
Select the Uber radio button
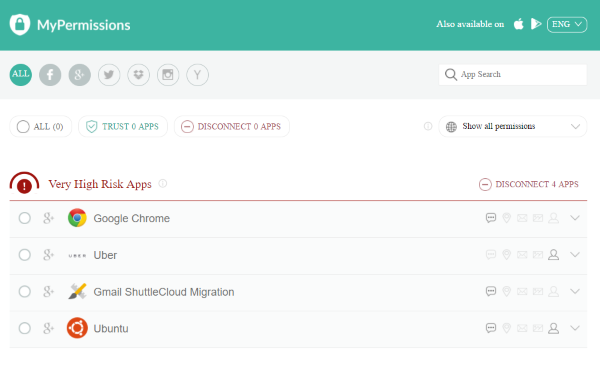(x=24, y=255)
